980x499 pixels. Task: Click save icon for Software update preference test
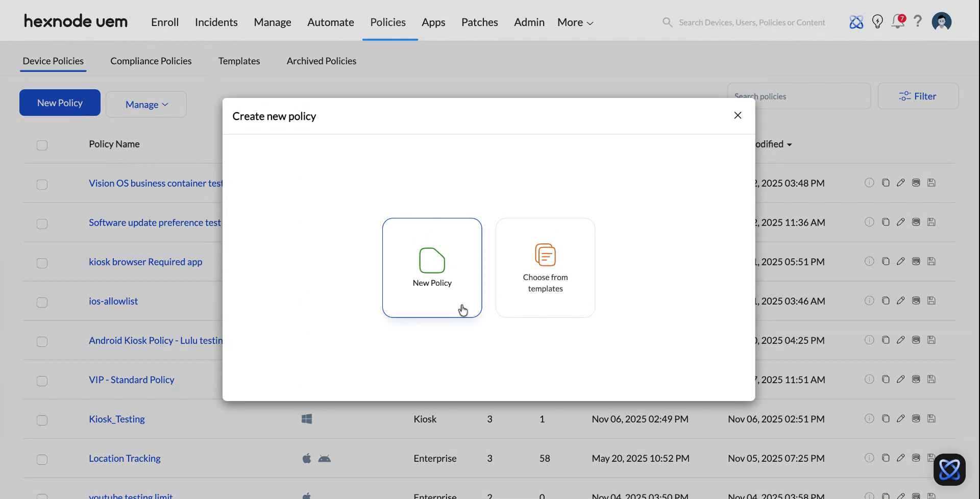tap(932, 222)
